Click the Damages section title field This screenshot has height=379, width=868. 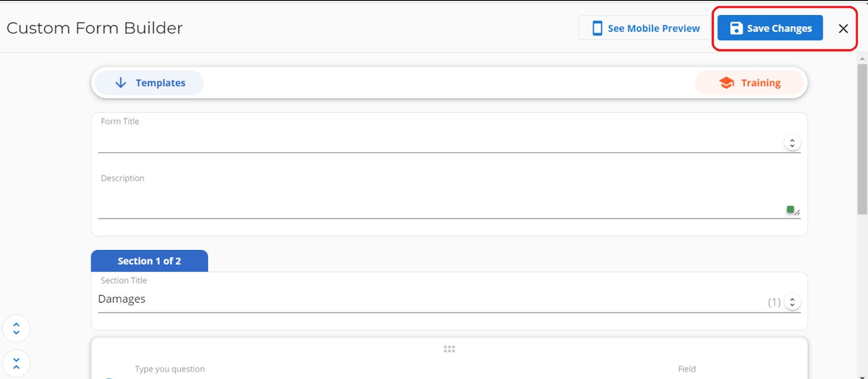430,299
